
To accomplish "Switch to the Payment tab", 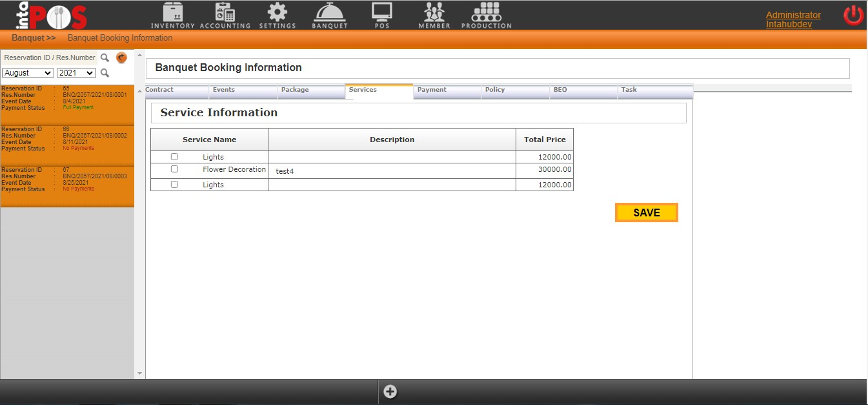I will pyautogui.click(x=432, y=90).
